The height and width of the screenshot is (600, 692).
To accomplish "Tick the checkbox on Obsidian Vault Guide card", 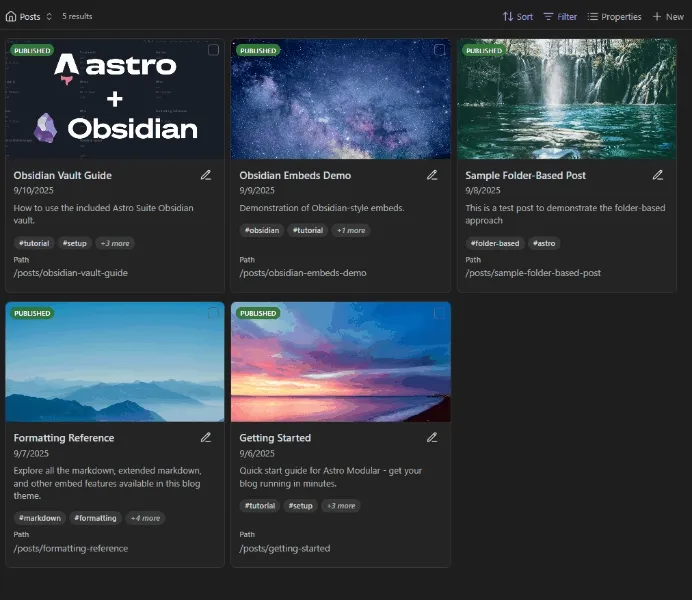I will coord(213,50).
